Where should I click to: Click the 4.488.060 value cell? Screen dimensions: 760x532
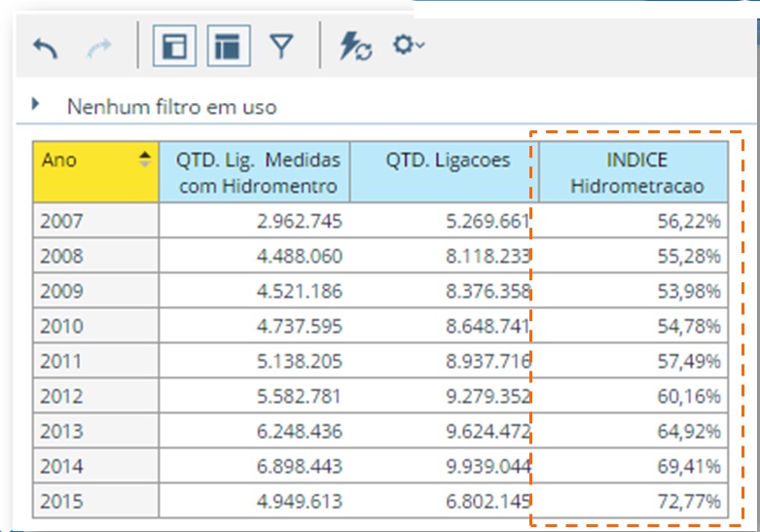point(258,256)
